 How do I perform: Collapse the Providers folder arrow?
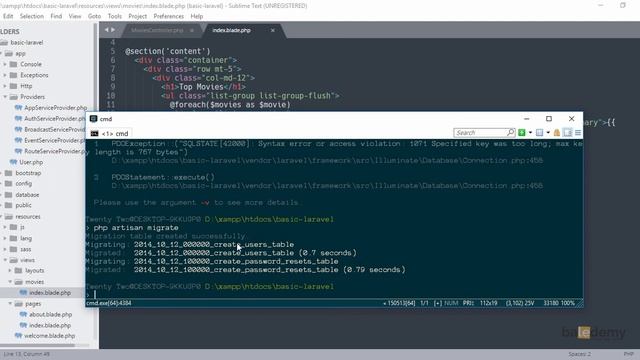(5, 97)
